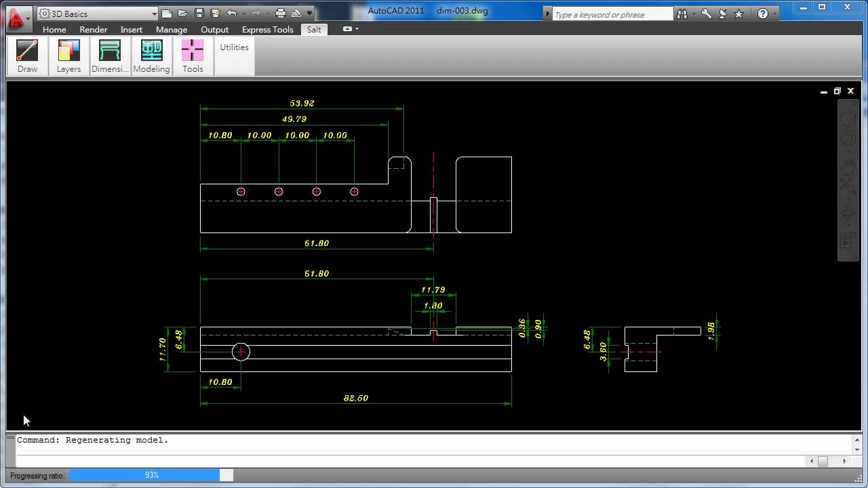Click the Plot printer icon
This screenshot has width=868, height=488.
point(280,13)
